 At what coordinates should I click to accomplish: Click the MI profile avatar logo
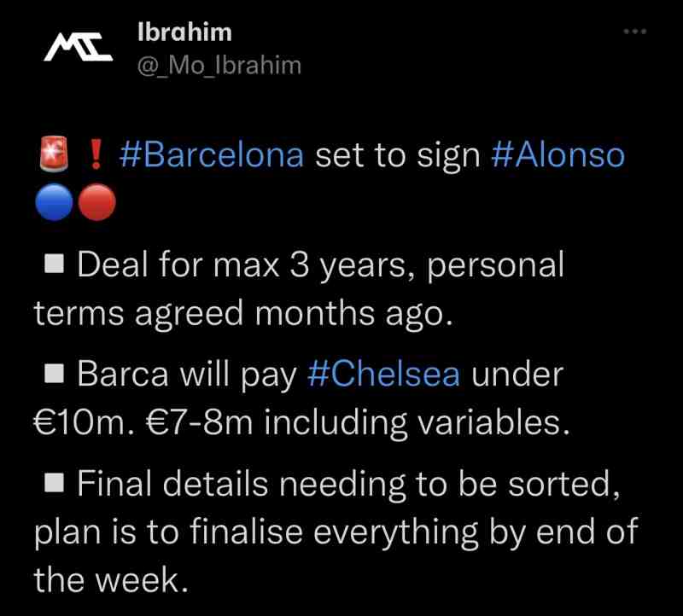78,48
